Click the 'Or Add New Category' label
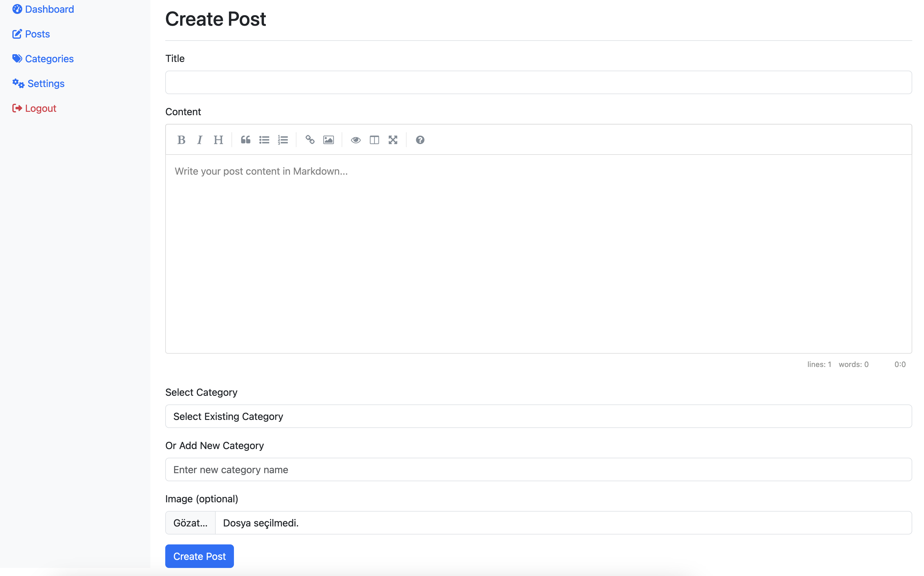This screenshot has width=924, height=576. (x=214, y=445)
